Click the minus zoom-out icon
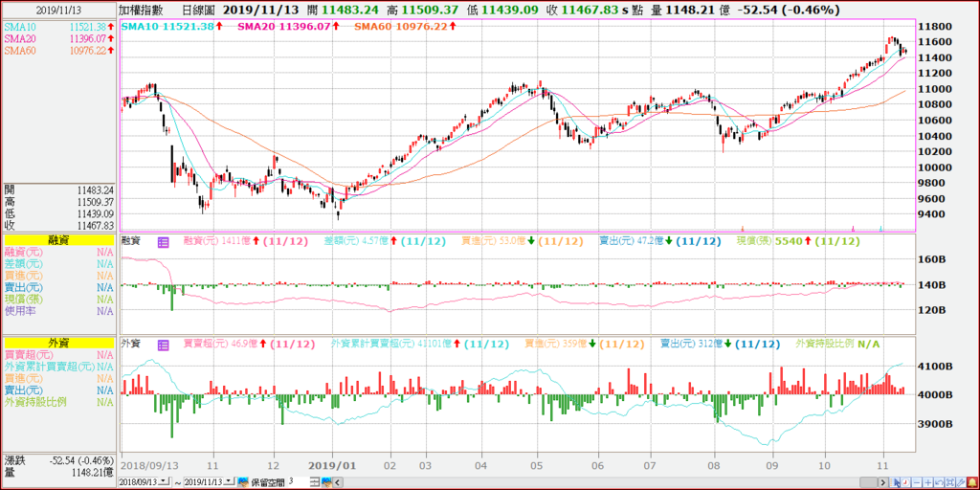980x490 pixels. [917, 482]
